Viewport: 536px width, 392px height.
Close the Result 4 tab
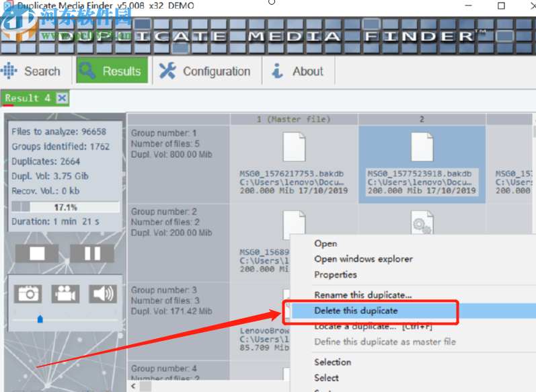(62, 98)
